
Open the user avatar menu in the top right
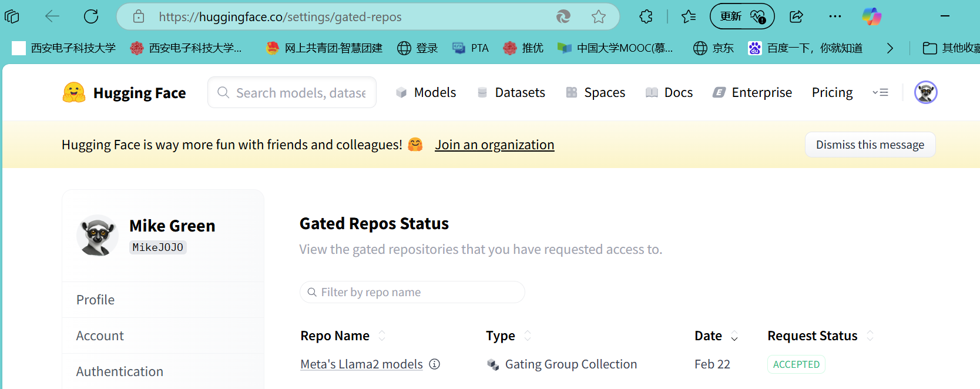click(925, 92)
